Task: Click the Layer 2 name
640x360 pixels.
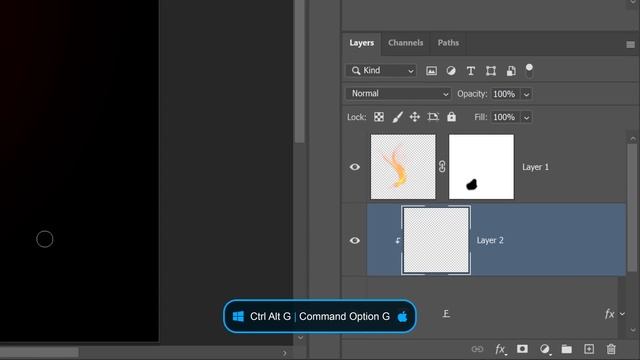Action: click(490, 240)
